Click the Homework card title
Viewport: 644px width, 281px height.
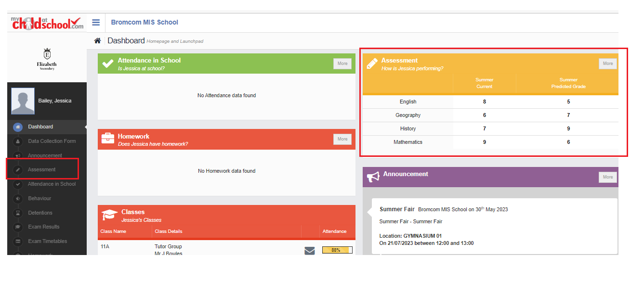134,137
